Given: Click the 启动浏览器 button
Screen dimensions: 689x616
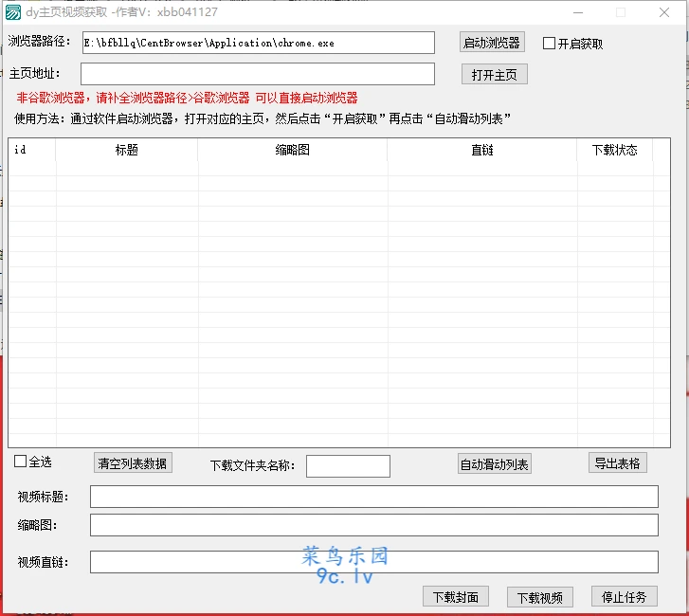Looking at the screenshot, I should [x=491, y=43].
